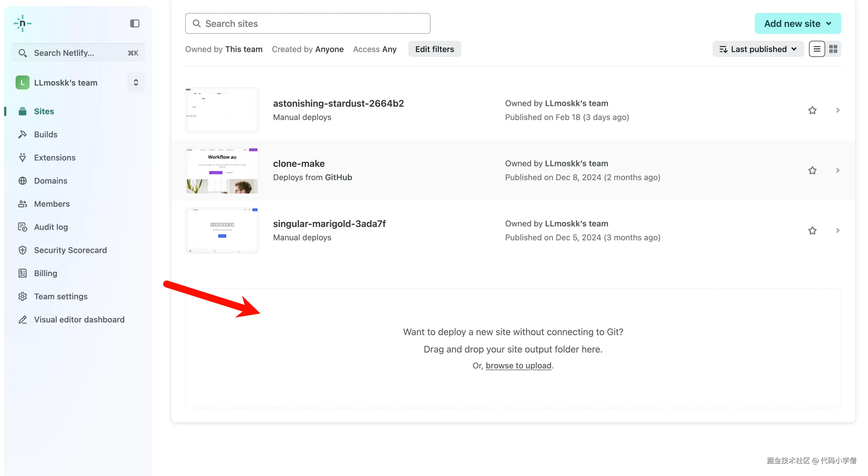Open the Billing menu item
Viewport: 868px width, 476px height.
click(x=45, y=273)
